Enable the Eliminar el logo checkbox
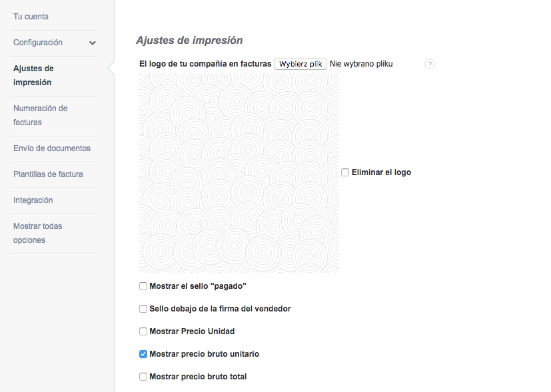Image resolution: width=551 pixels, height=392 pixels. [345, 172]
